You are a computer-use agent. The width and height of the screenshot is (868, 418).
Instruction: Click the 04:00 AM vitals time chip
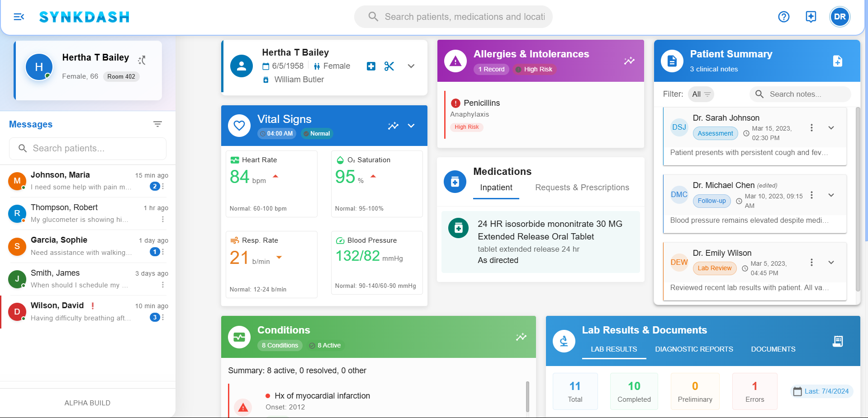[276, 133]
